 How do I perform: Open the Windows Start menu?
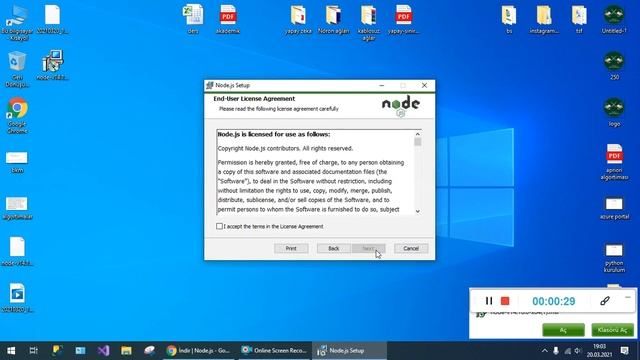11,351
